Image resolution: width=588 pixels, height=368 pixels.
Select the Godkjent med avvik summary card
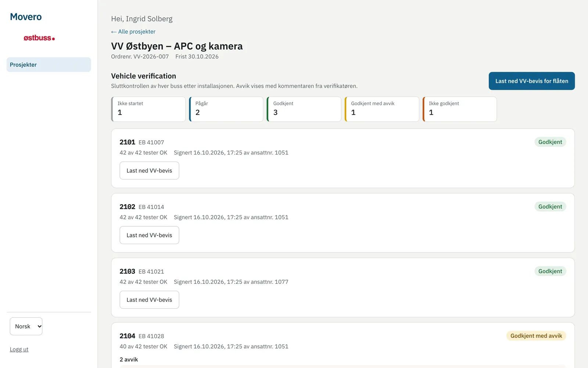click(x=382, y=109)
